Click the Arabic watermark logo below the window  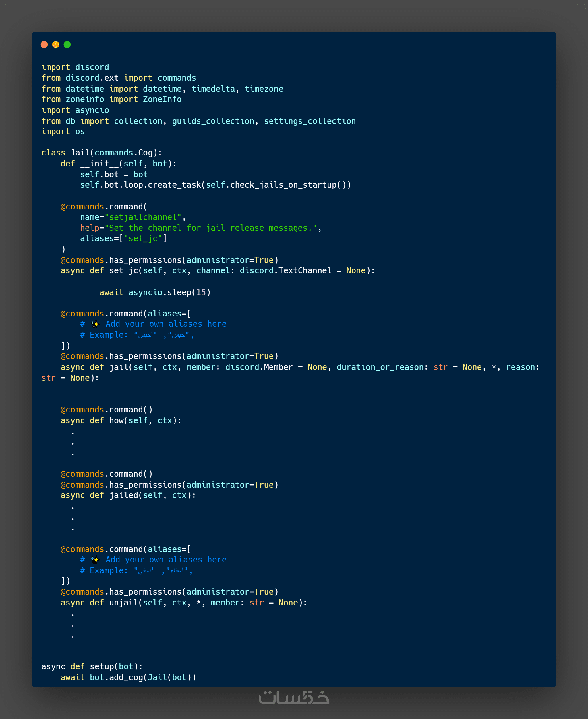[x=294, y=698]
